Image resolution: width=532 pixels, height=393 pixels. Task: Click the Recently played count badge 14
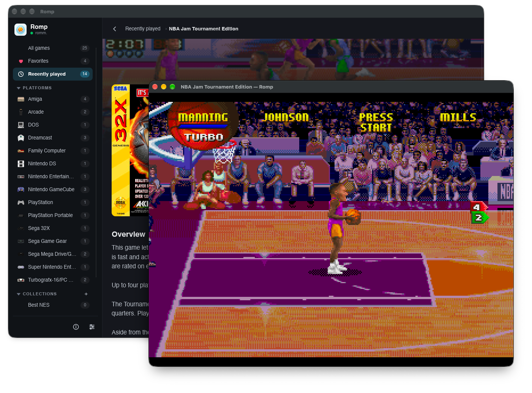85,74
